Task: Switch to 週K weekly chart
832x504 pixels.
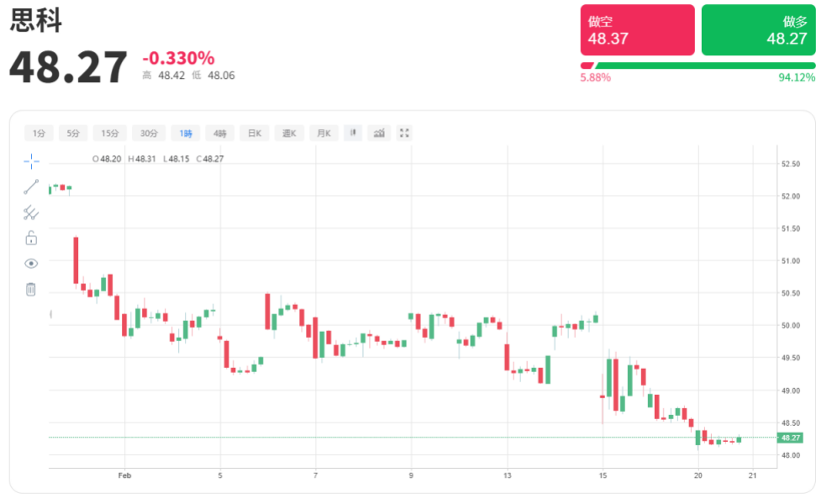Action: 289,133
